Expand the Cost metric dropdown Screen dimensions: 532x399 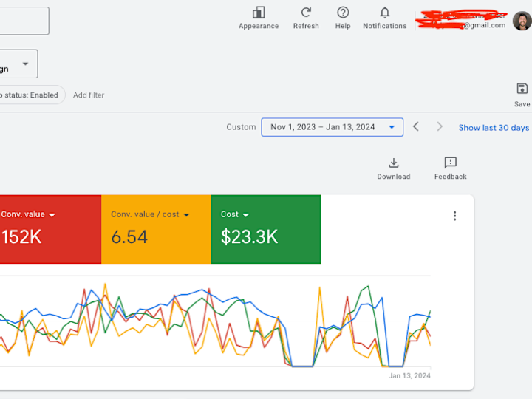[246, 215]
